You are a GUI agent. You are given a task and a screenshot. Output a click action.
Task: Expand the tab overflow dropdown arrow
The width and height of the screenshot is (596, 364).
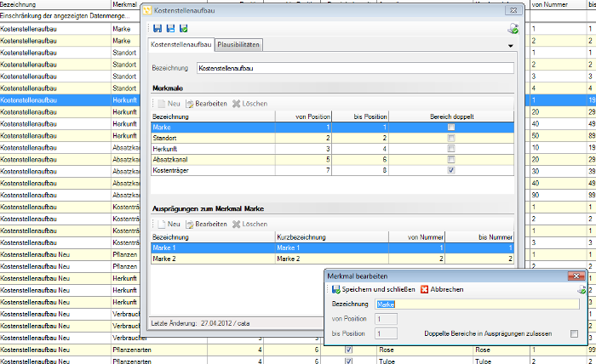click(x=511, y=46)
